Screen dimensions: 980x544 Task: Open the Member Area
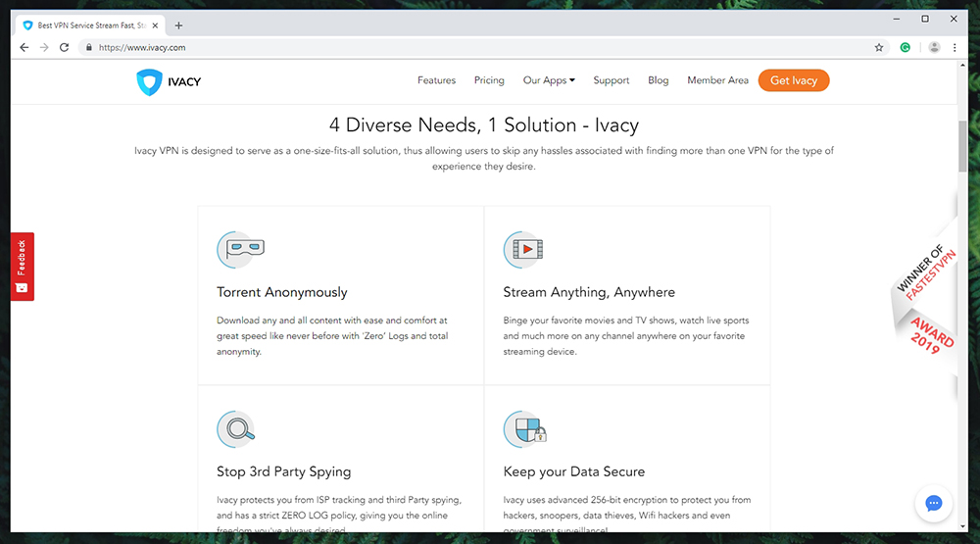pos(717,80)
